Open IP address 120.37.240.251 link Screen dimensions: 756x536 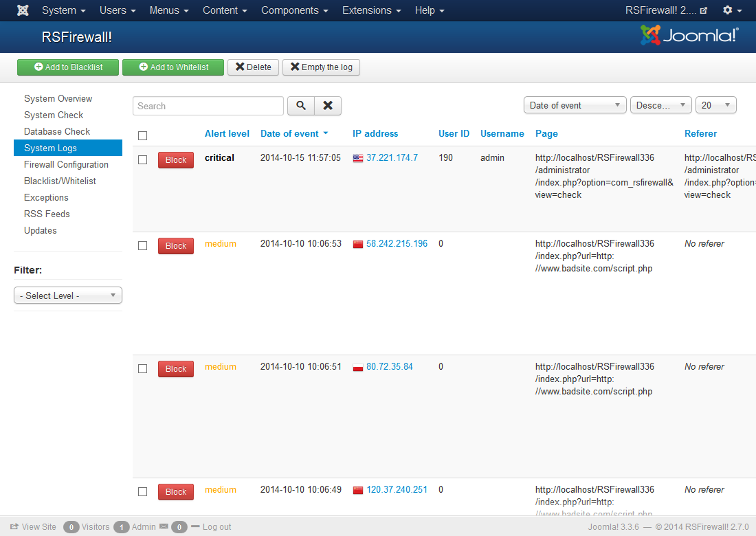coord(397,489)
